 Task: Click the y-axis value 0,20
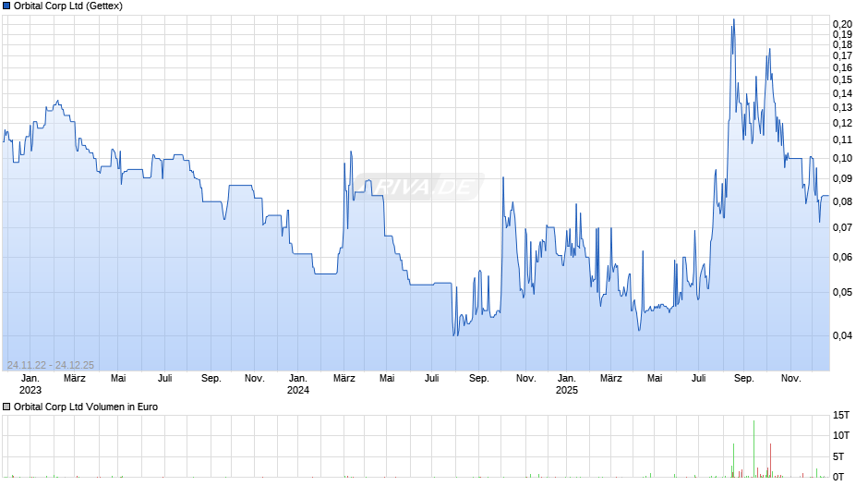[x=842, y=24]
